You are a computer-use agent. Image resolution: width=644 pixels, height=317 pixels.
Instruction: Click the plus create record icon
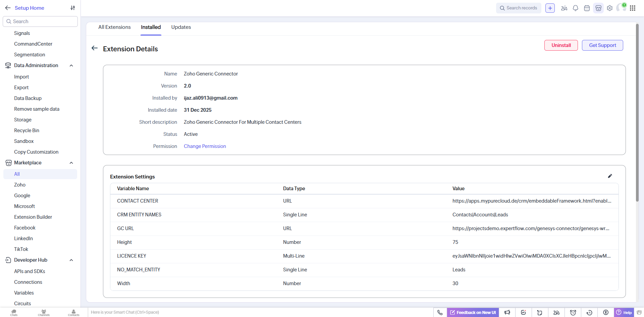pos(550,8)
